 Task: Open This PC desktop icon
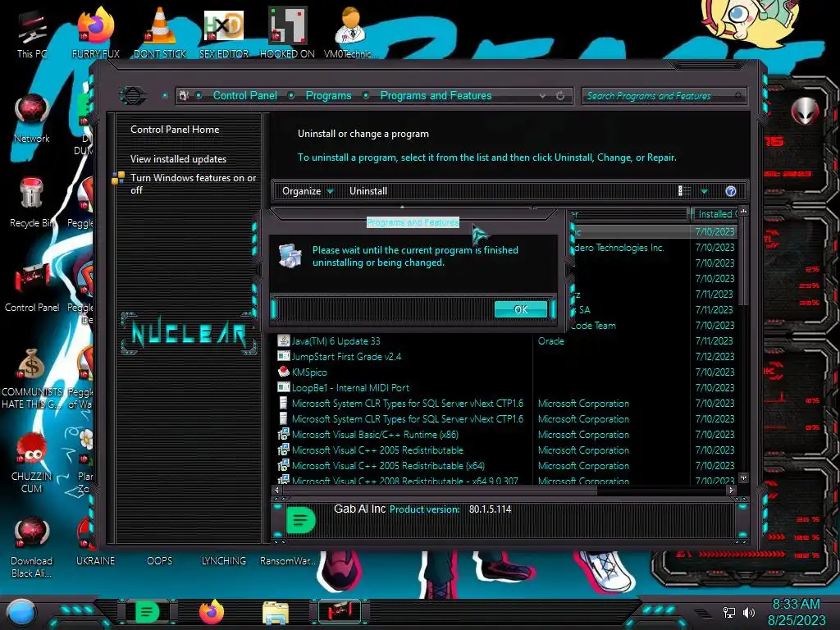pyautogui.click(x=31, y=33)
